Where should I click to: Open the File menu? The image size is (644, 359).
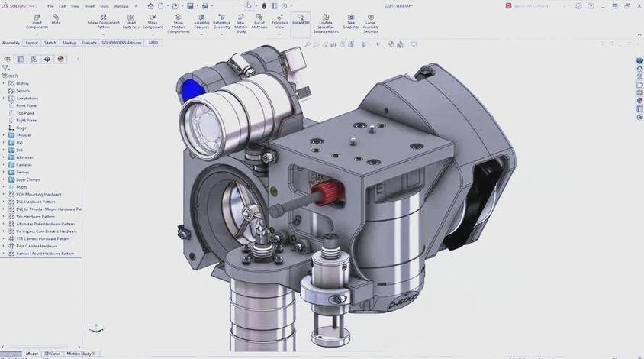[50, 6]
